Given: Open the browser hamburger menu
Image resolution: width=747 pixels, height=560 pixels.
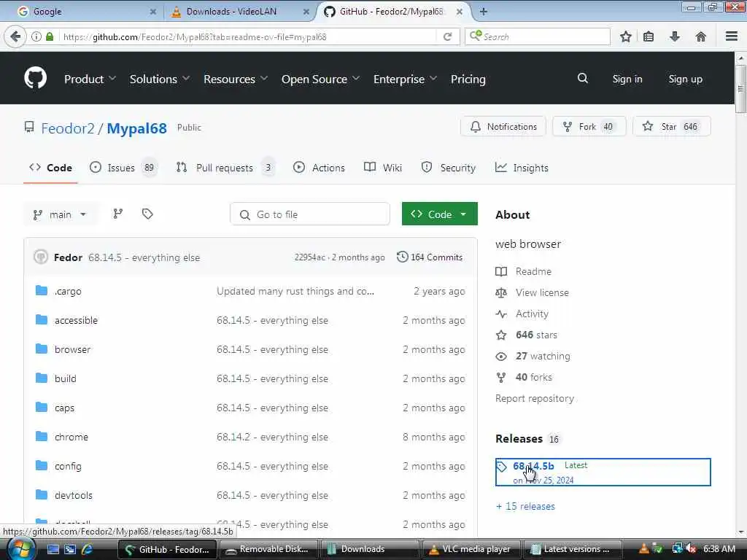Looking at the screenshot, I should (x=732, y=36).
